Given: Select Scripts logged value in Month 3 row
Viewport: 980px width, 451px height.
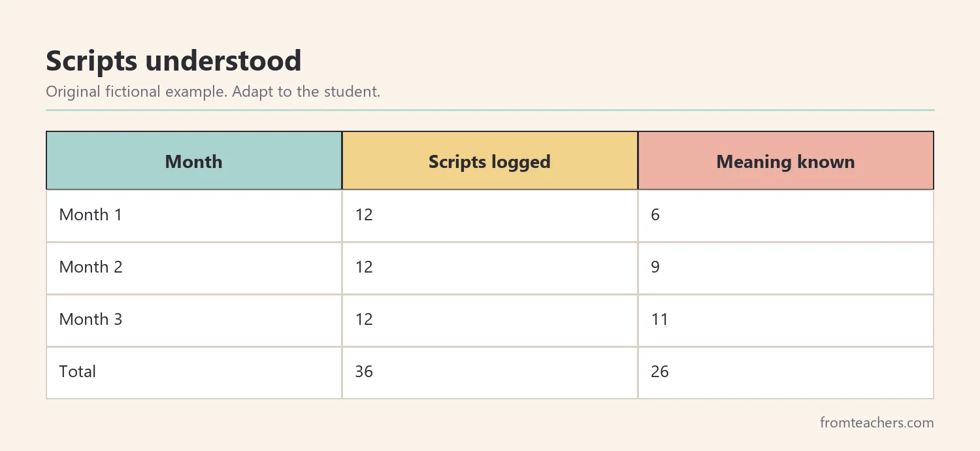Looking at the screenshot, I should (x=364, y=320).
